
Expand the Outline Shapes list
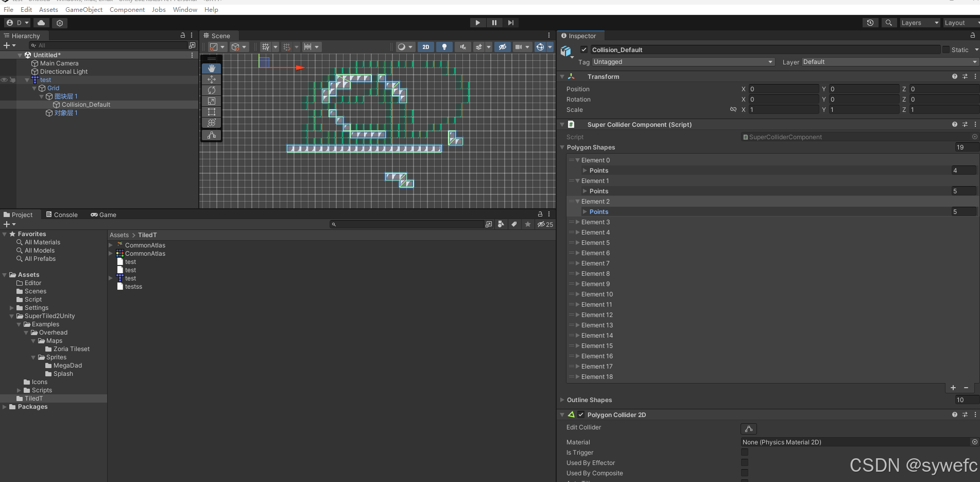tap(562, 400)
